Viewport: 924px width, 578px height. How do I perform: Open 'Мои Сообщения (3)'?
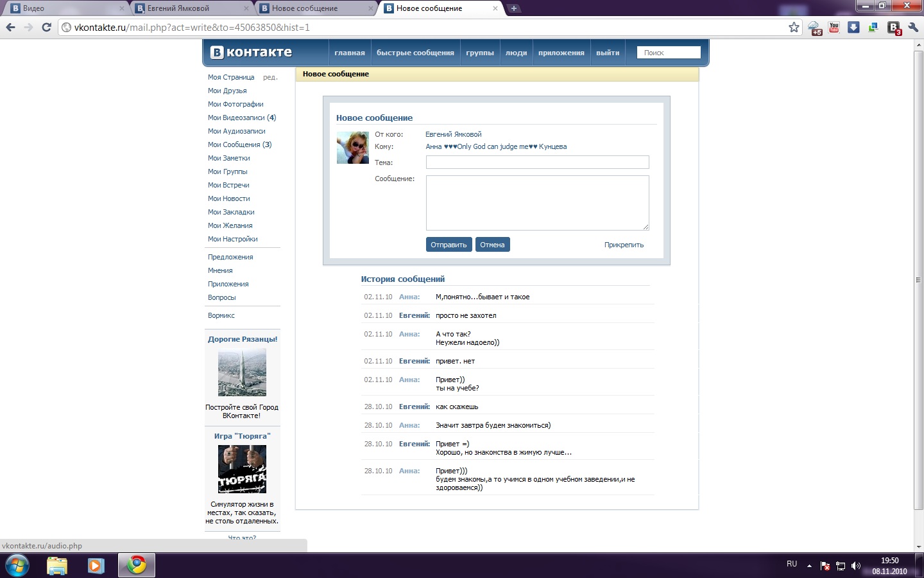coord(240,144)
